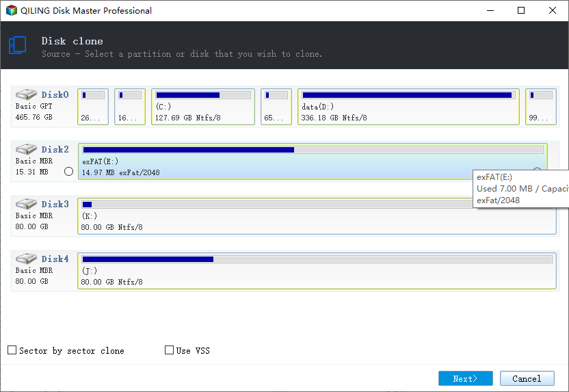Enable Sector by sector clone checkbox
The image size is (569, 392).
click(12, 350)
